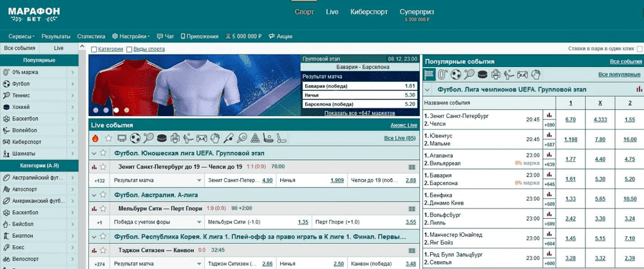
Task: Open the Live tab in the left sidebar
Action: [x=59, y=48]
